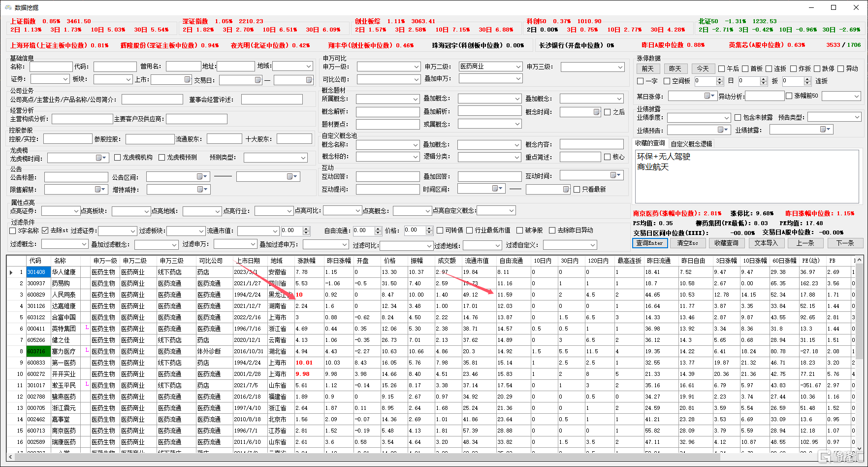This screenshot has width=868, height=467.
Task: Click the table's vertical scrollbar up arrow
Action: click(x=860, y=260)
